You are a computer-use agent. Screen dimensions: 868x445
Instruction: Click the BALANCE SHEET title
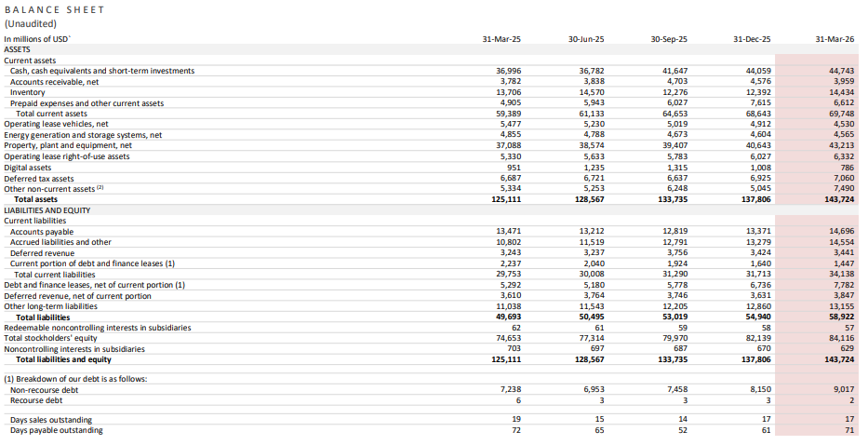(55, 9)
